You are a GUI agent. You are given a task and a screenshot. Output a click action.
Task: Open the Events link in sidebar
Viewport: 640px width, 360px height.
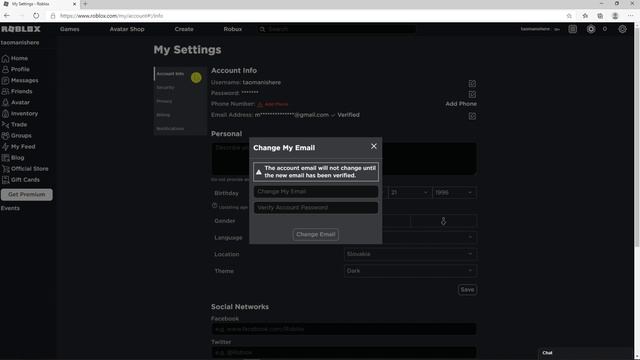click(10, 208)
